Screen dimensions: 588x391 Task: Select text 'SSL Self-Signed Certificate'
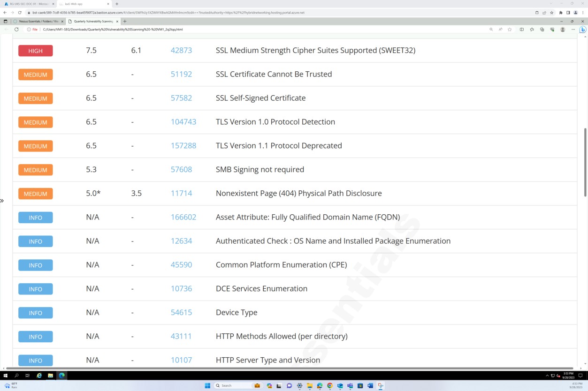pyautogui.click(x=260, y=98)
